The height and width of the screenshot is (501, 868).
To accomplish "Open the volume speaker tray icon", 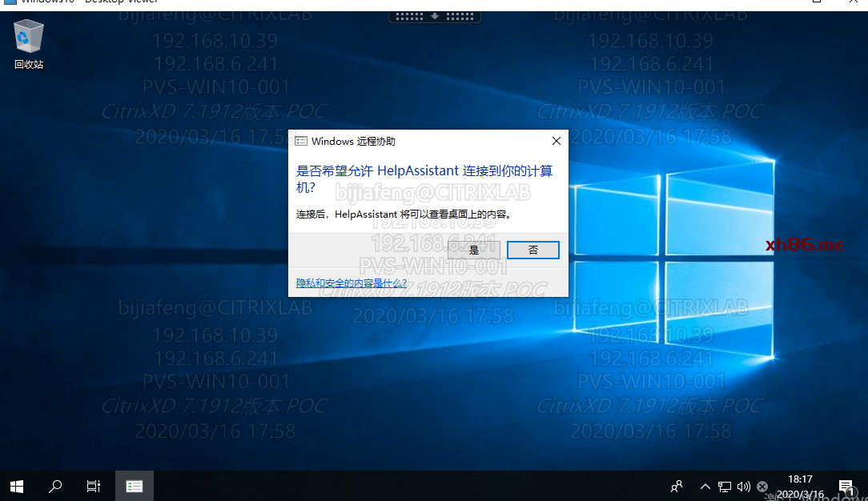I will click(743, 486).
